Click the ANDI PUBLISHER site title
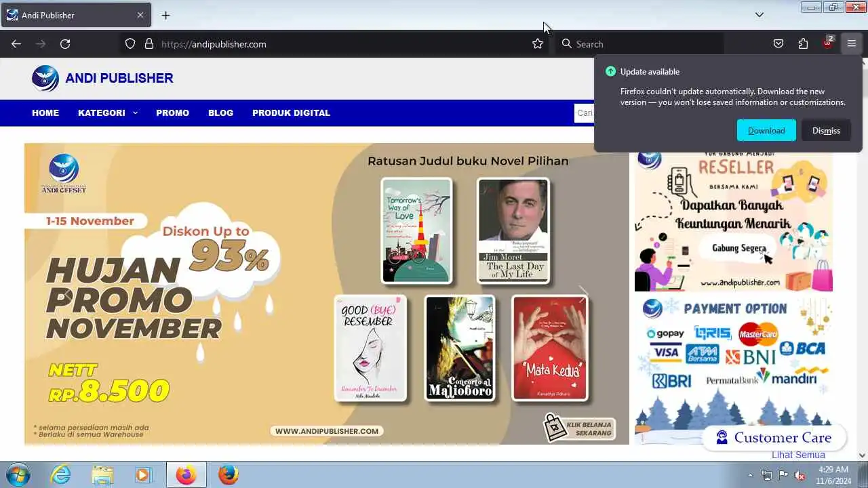The image size is (868, 488). [x=119, y=78]
